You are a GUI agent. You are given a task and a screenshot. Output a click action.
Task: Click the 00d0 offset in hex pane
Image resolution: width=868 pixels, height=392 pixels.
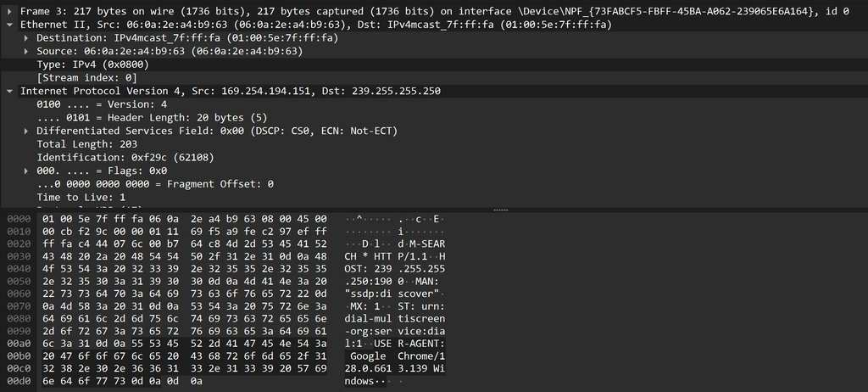[x=19, y=381]
